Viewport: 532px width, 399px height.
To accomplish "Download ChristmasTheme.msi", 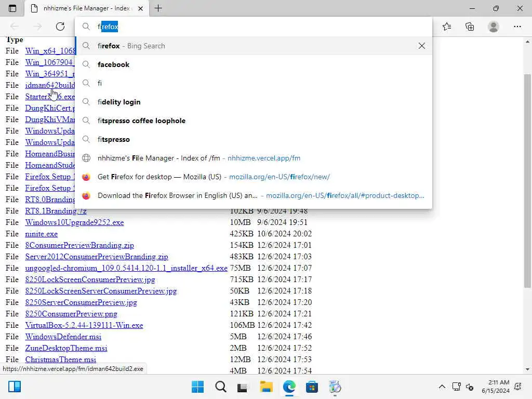I will (x=60, y=360).
